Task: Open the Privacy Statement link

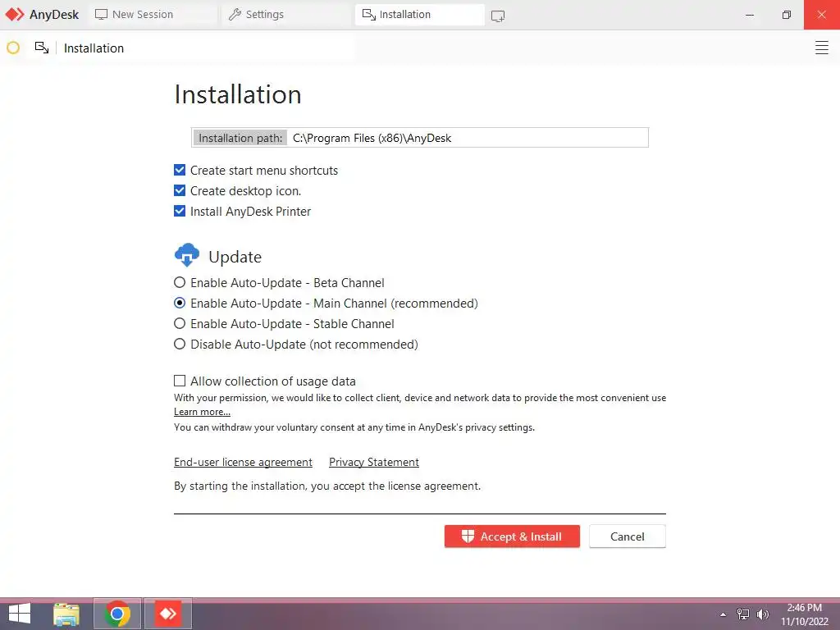Action: tap(374, 462)
